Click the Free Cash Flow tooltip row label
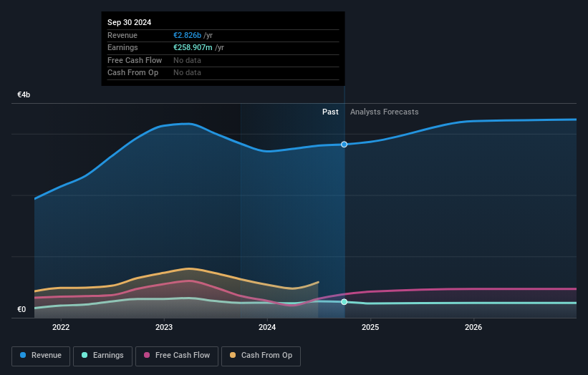Viewport: 588px width, 375px height. pos(135,60)
